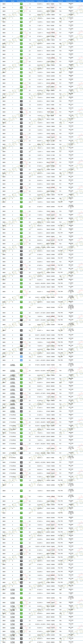This screenshot has width=83, height=644.
Task: Click '250kW / 340KM' in 11.2011 -> 05.2015 row
Action: [50, 360]
